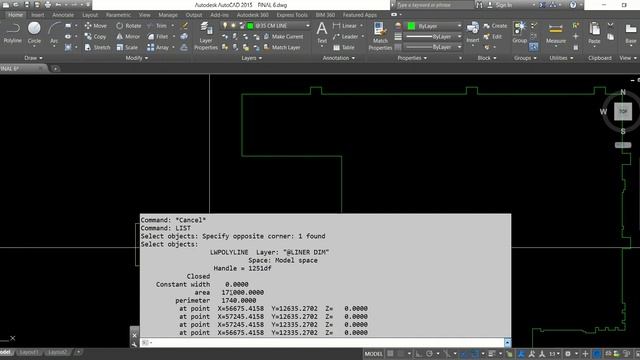Toggle layer freeze sun icon

(233, 25)
